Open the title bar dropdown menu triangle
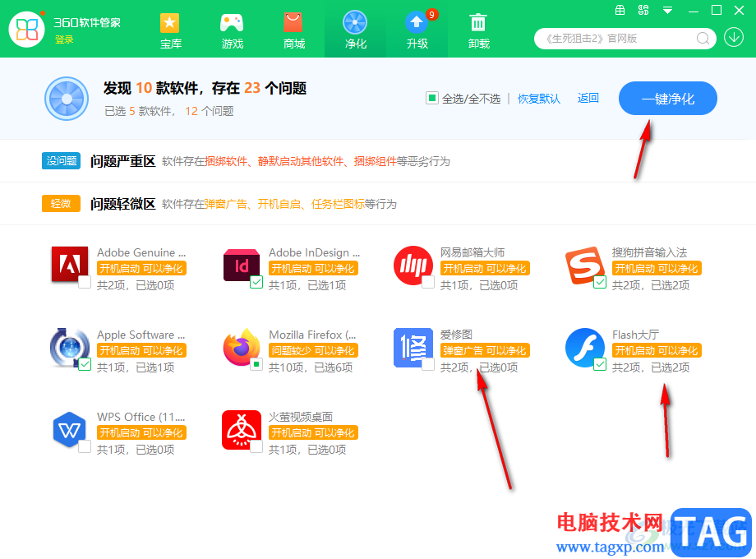 (x=668, y=11)
